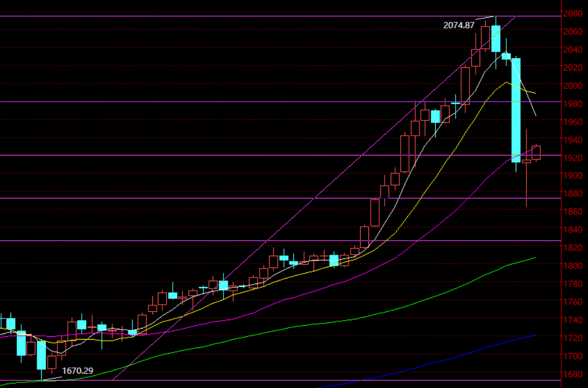Click the 1940 price axis label
588x388 pixels.
pyautogui.click(x=573, y=140)
